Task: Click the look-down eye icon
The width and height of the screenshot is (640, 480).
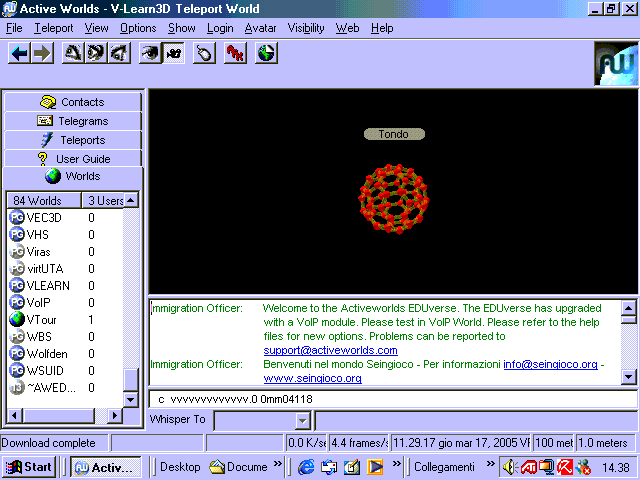Action: point(119,53)
